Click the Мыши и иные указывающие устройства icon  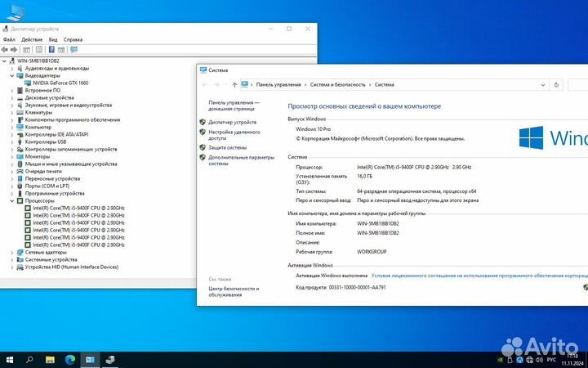(x=20, y=164)
